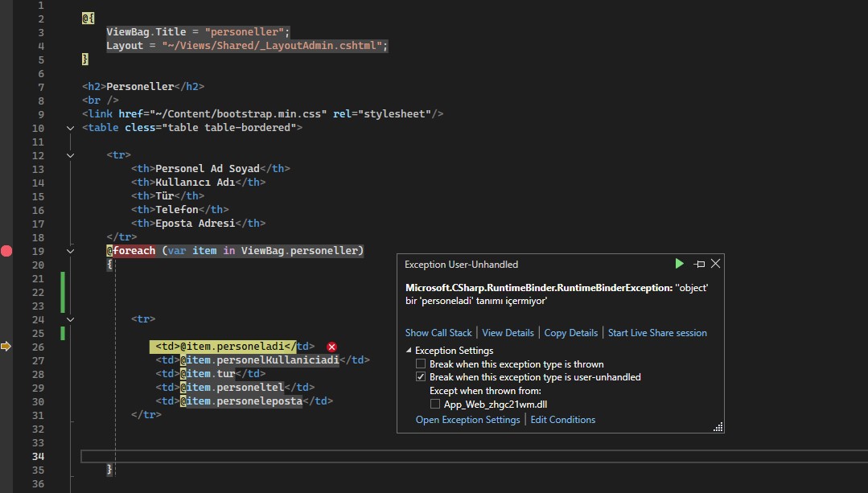Uncheck Break when this exception type is user-unhandled
Screen dimensions: 868x493
click(421, 377)
